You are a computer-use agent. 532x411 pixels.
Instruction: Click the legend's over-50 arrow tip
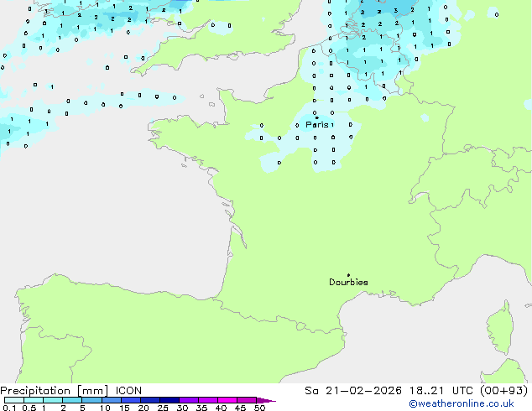point(266,400)
